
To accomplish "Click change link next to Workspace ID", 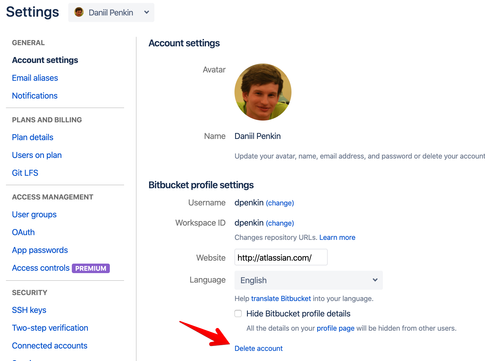I will click(x=280, y=223).
